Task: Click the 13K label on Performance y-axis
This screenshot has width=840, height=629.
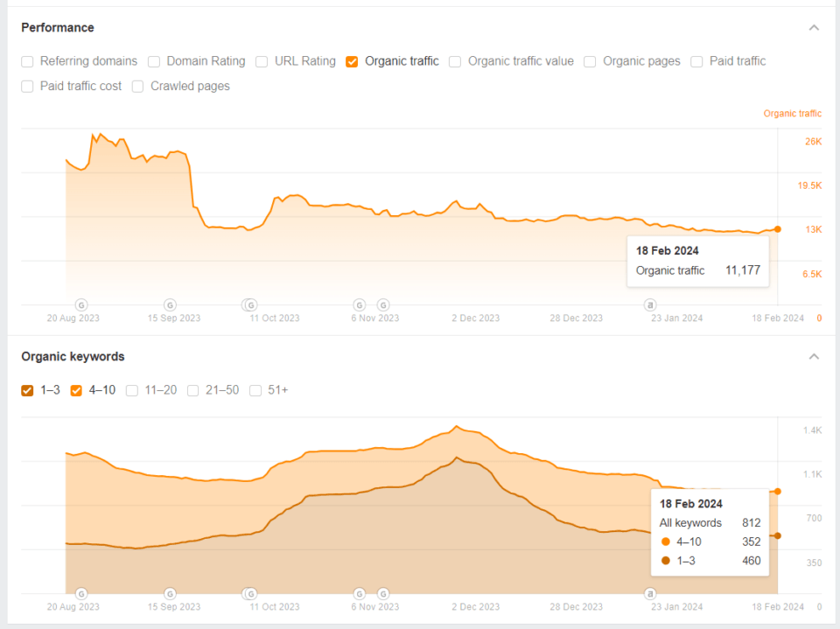Action: pos(814,229)
